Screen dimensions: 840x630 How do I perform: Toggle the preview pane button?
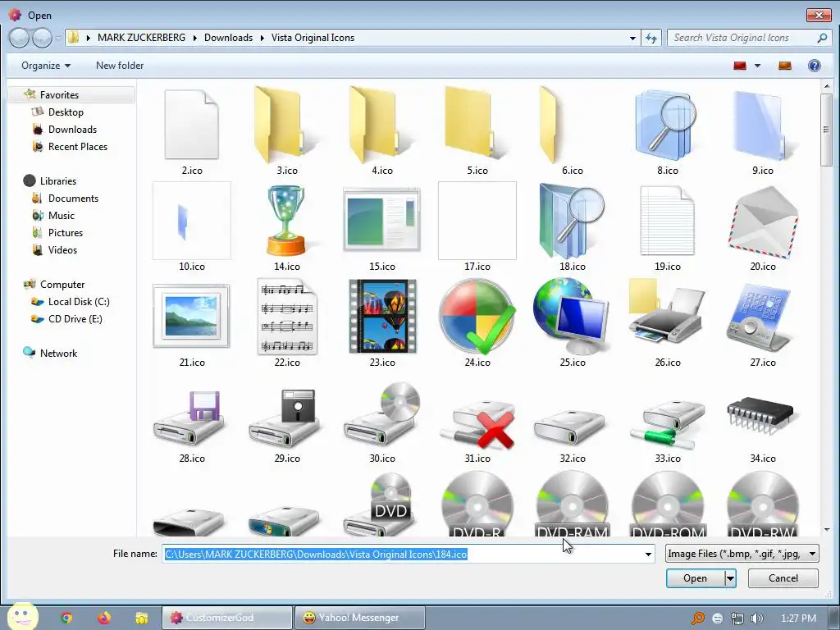click(785, 66)
